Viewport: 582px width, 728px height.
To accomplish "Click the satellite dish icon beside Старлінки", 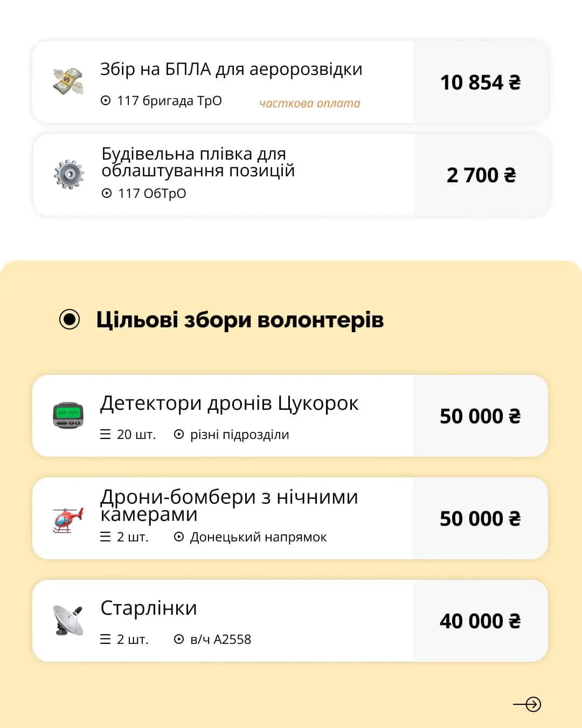I will click(x=68, y=620).
